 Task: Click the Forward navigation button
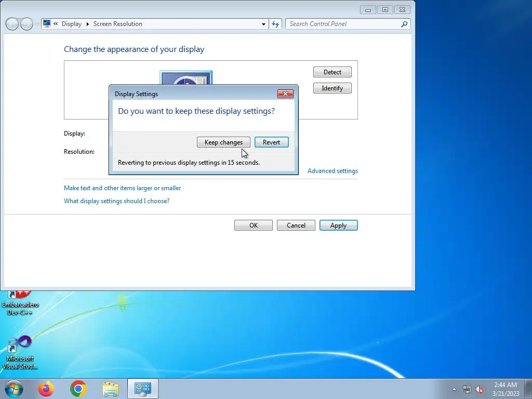click(x=26, y=24)
